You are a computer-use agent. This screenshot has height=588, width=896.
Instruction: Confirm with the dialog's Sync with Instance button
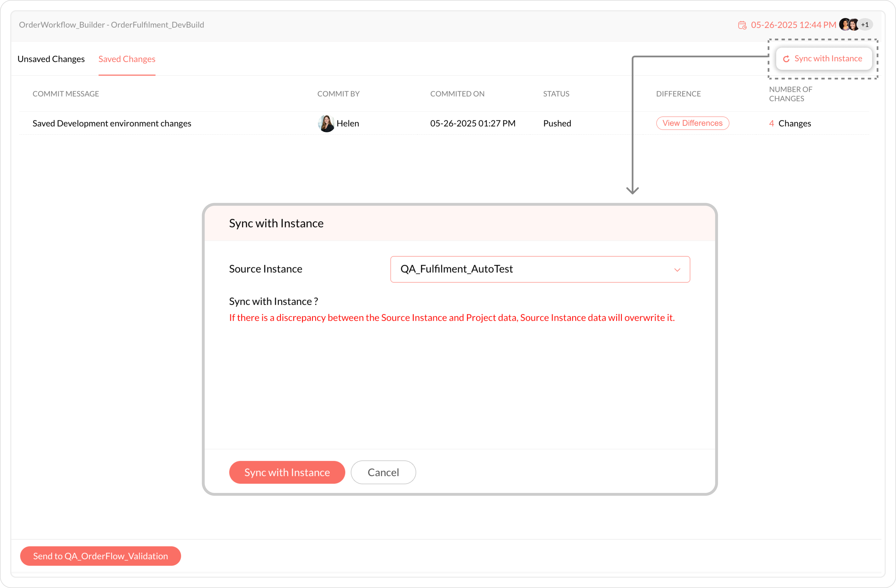coord(287,472)
